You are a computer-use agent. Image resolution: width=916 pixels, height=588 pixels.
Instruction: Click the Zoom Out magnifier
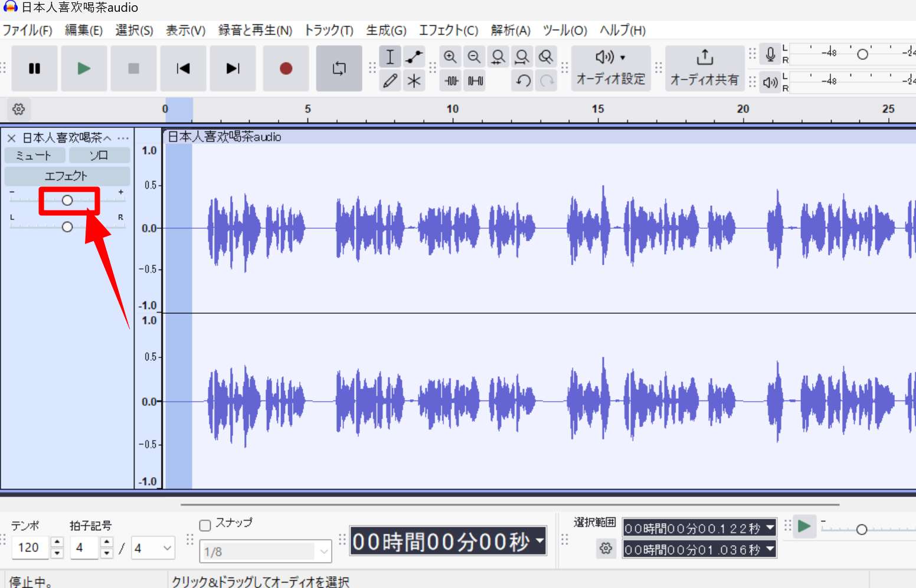[x=474, y=57]
